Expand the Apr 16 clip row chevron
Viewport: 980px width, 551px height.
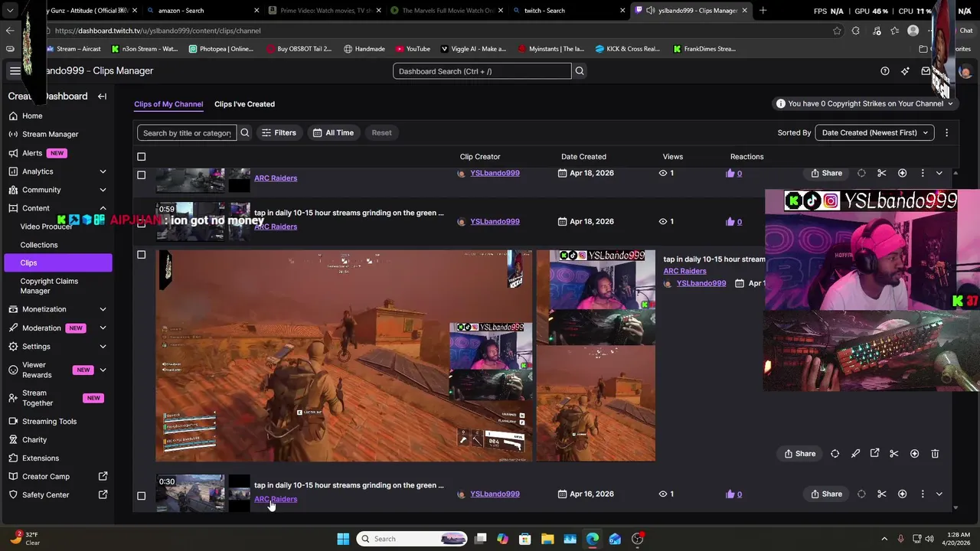pos(939,494)
